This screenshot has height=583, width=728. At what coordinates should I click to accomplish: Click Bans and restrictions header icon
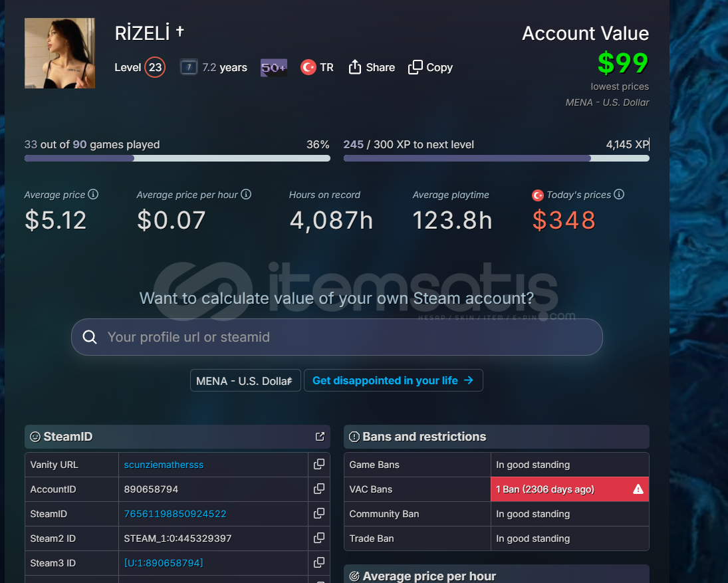point(354,437)
